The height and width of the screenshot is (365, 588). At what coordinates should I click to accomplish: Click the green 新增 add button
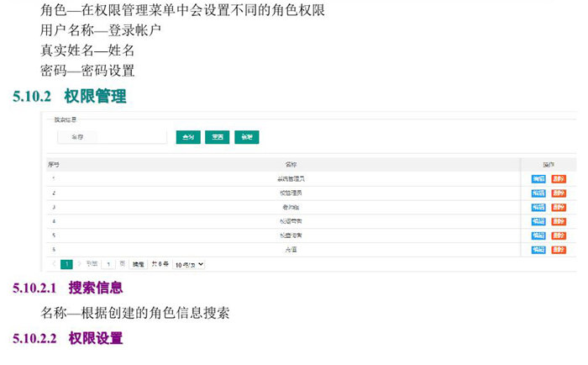(246, 136)
